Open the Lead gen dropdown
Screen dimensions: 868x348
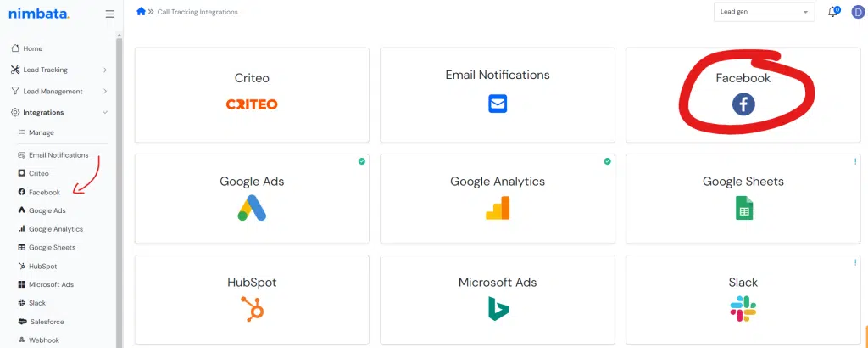(764, 12)
